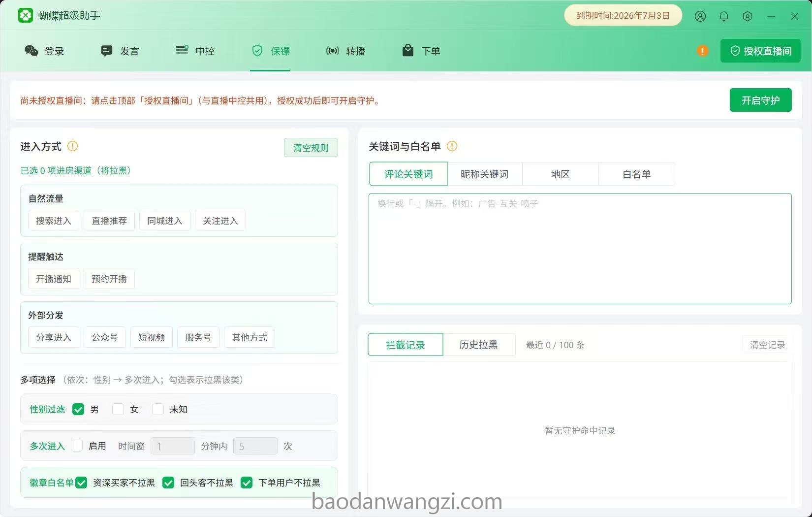Click the 开启守护 button
Viewport: 812px width, 517px height.
tap(760, 100)
